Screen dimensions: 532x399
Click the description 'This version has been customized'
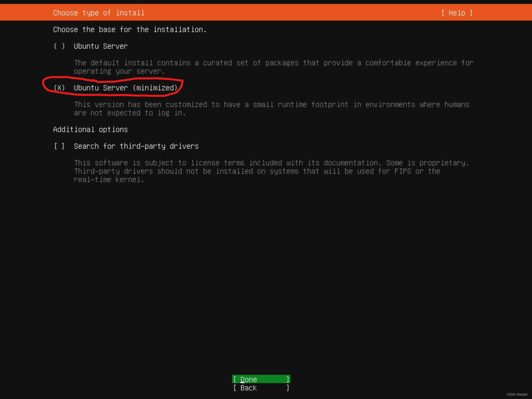pyautogui.click(x=271, y=109)
